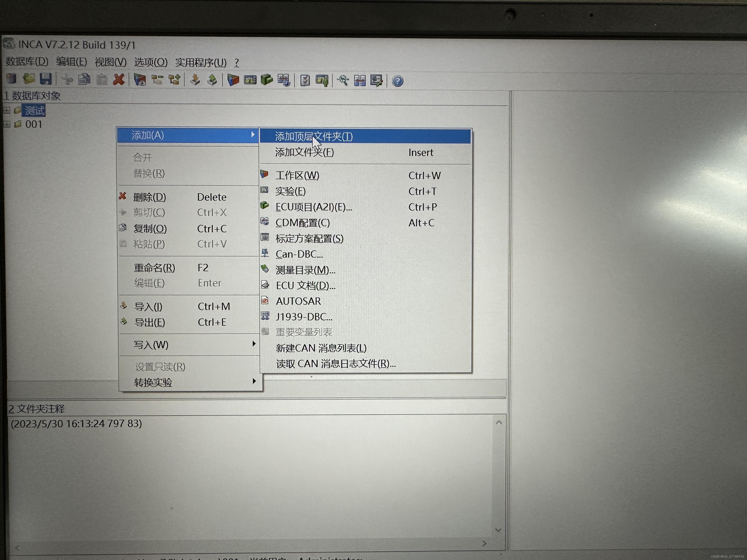Choose ECU项目(A2l)(E) menu entry
The height and width of the screenshot is (560, 747).
(x=313, y=207)
